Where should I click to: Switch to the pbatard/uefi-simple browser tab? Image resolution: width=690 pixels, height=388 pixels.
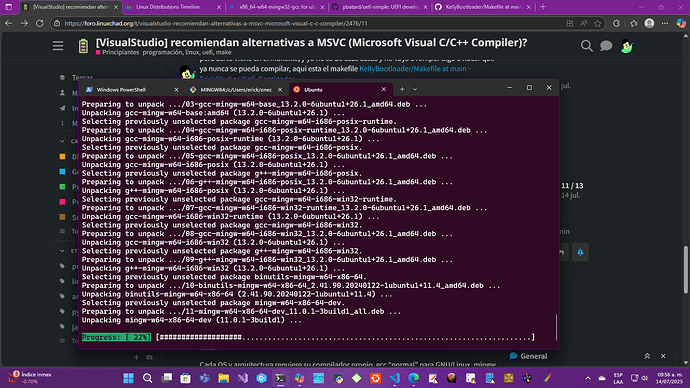coord(375,7)
